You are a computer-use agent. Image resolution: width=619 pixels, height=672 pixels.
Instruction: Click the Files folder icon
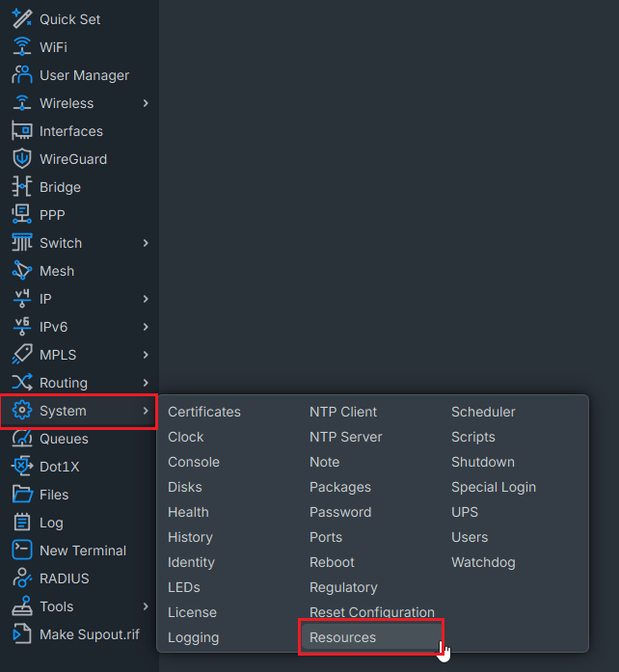click(x=22, y=495)
